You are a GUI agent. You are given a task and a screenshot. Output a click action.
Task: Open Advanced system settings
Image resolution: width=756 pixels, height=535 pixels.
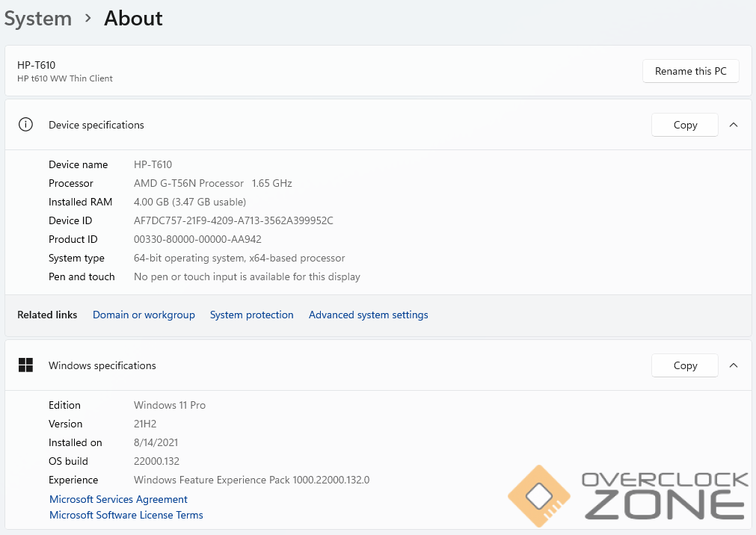click(x=368, y=315)
